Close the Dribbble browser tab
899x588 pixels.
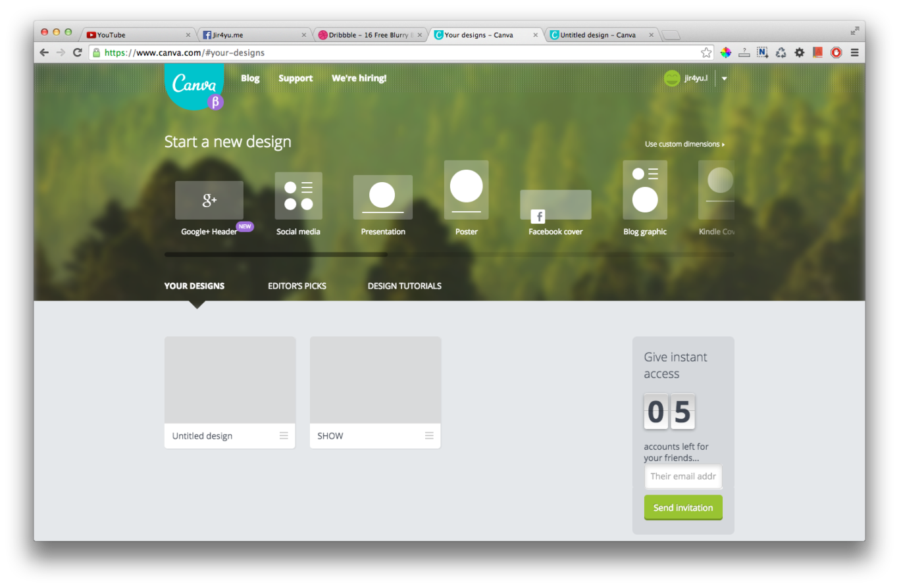(x=419, y=35)
